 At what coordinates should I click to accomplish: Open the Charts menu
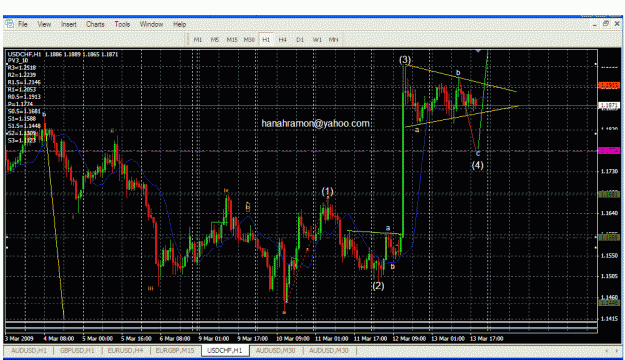click(x=95, y=24)
